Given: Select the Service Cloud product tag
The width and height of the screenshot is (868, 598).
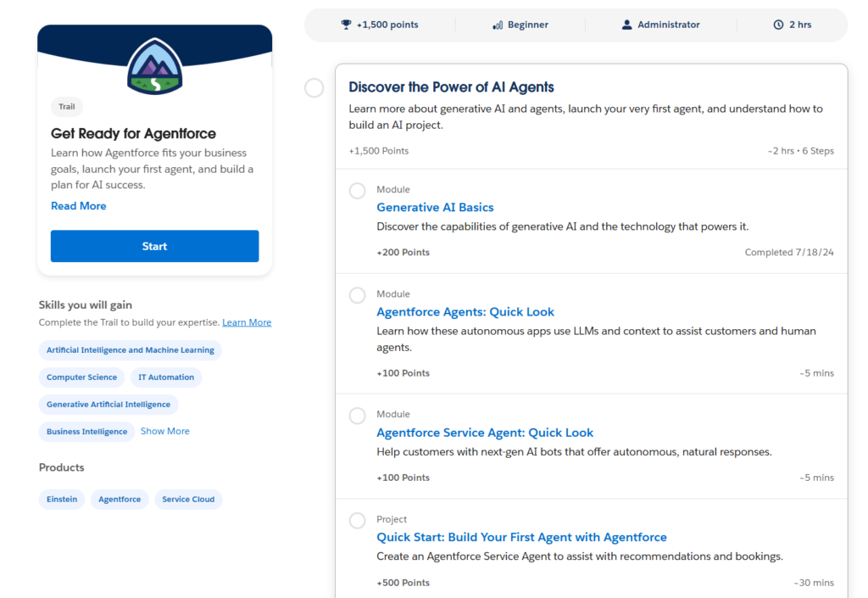Looking at the screenshot, I should pyautogui.click(x=188, y=500).
